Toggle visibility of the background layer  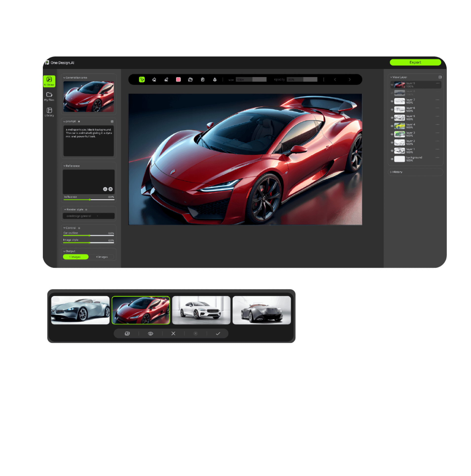tap(392, 159)
